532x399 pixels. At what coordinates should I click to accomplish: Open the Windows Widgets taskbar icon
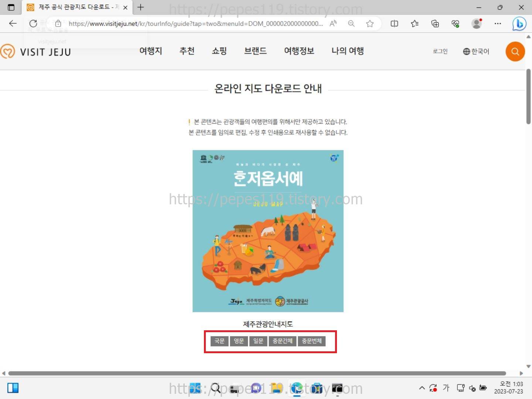13,388
